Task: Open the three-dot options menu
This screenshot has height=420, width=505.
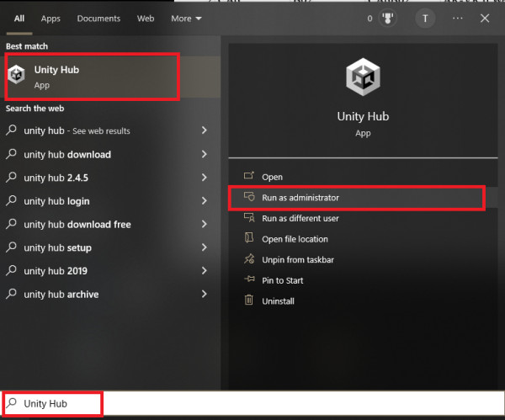Action: coord(457,19)
